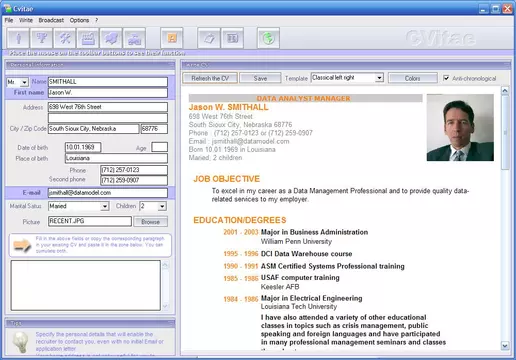The width and height of the screenshot is (516, 360).
Task: Expand the Children number dropdown
Action: tap(162, 206)
